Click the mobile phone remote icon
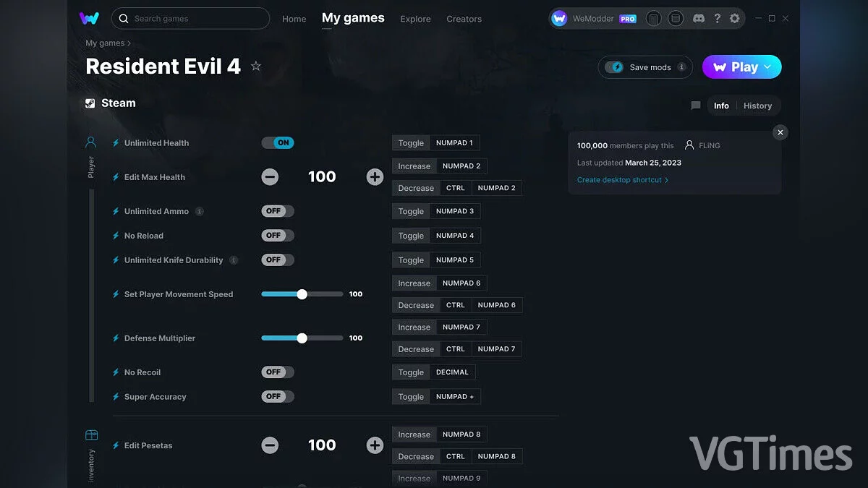Viewport: 868px width, 488px height. click(654, 19)
